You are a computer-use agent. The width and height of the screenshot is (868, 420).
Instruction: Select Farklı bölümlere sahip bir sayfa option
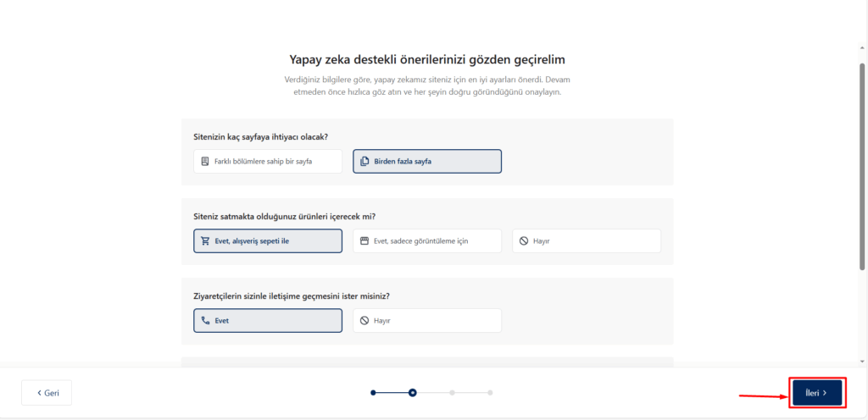pos(268,162)
